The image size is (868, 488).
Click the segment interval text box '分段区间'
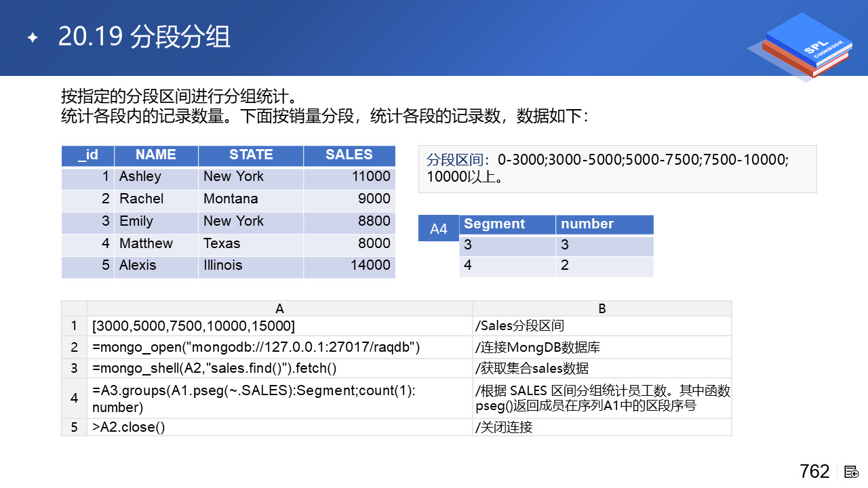pyautogui.click(x=618, y=169)
